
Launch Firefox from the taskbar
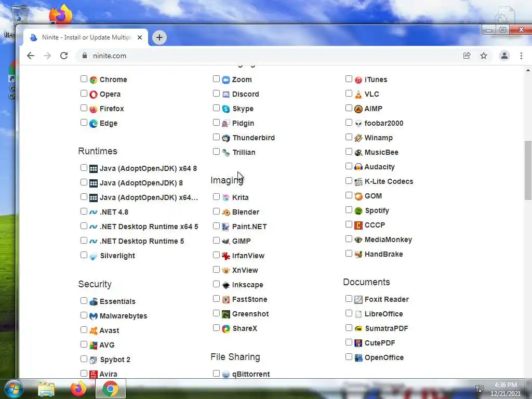point(78,389)
